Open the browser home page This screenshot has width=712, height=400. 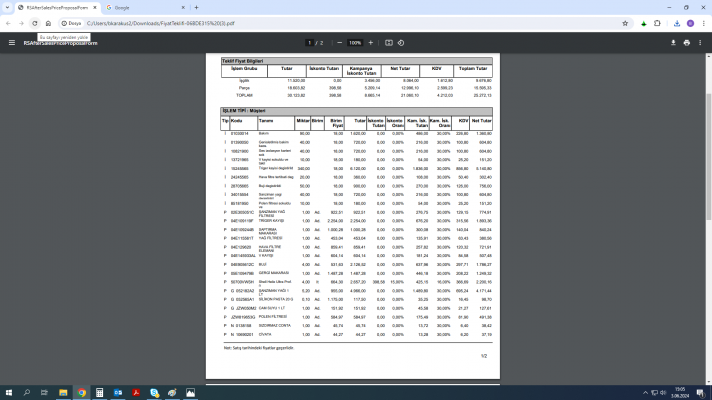[x=48, y=23]
